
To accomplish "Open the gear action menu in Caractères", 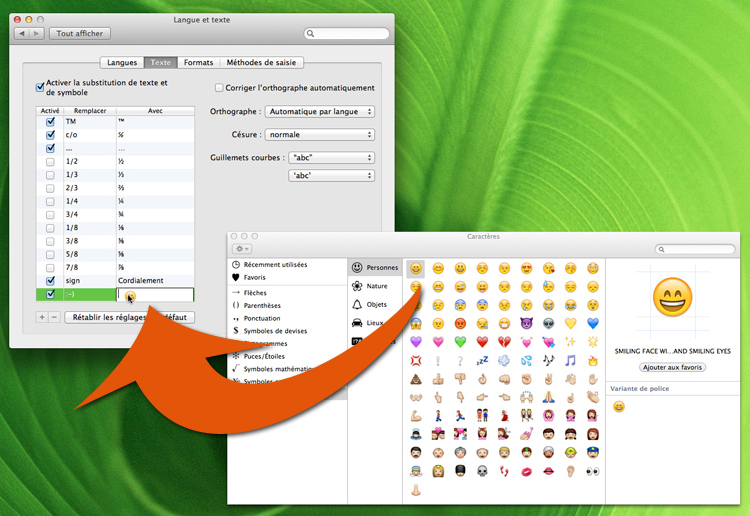I will pos(241,249).
